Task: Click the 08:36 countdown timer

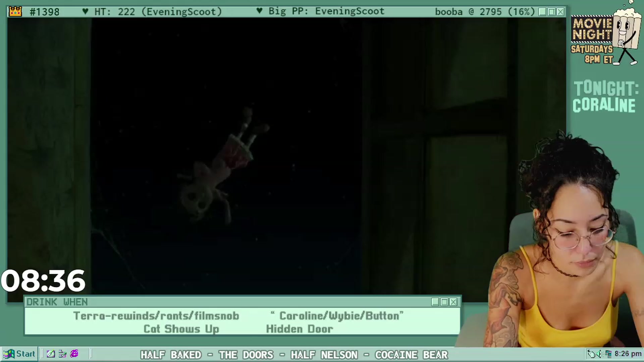Action: [43, 281]
